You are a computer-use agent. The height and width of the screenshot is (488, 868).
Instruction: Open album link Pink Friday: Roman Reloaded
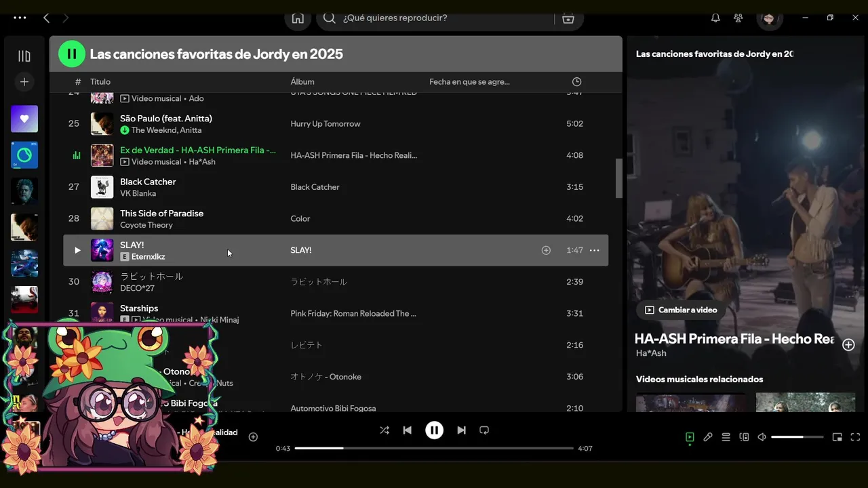(353, 314)
